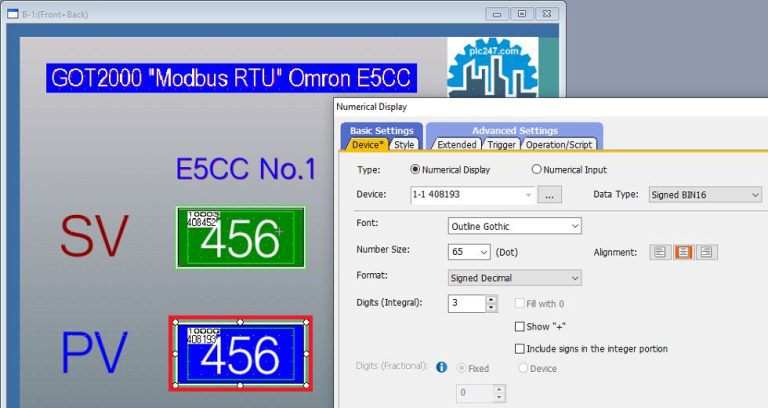Decrease Digits (Integral) with down arrow

pyautogui.click(x=491, y=308)
